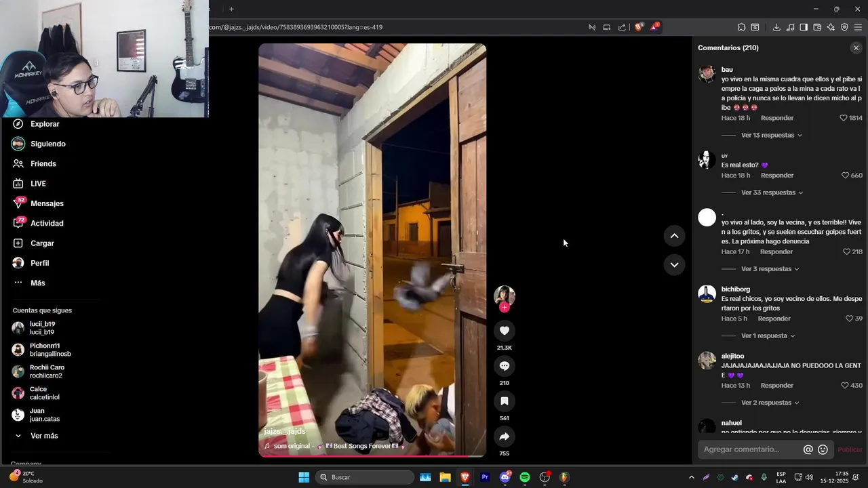Open followed account lucii_b19
This screenshot has height=488, width=868.
(x=42, y=328)
